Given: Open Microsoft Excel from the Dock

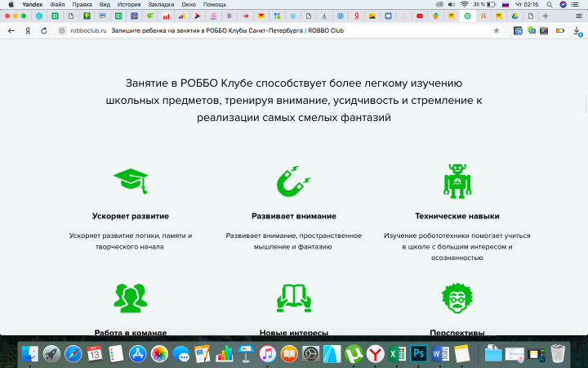Looking at the screenshot, I should click(x=397, y=354).
